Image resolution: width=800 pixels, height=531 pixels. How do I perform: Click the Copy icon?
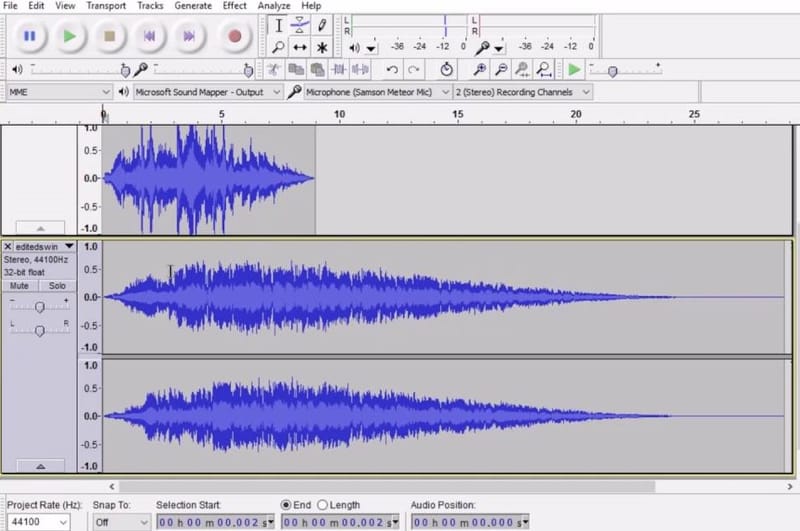click(x=296, y=69)
